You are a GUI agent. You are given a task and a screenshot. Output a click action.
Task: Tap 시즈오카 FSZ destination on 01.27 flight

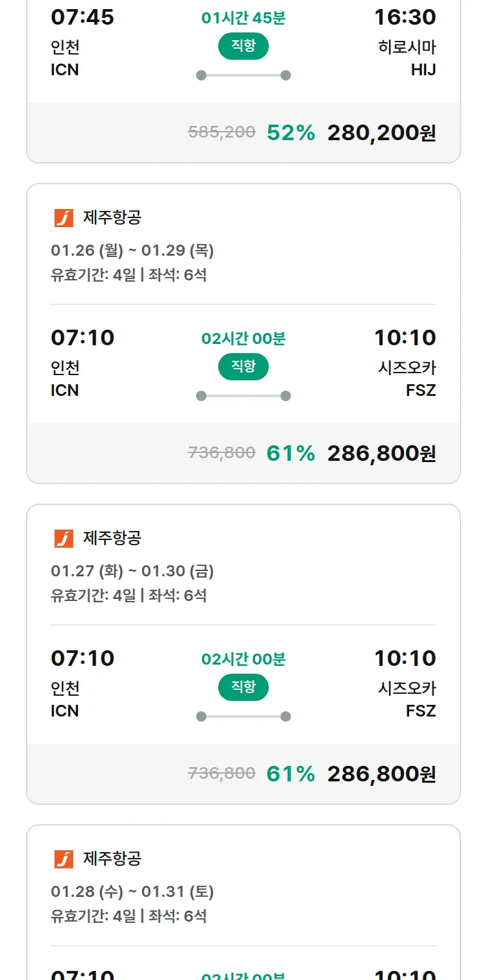pos(407,700)
